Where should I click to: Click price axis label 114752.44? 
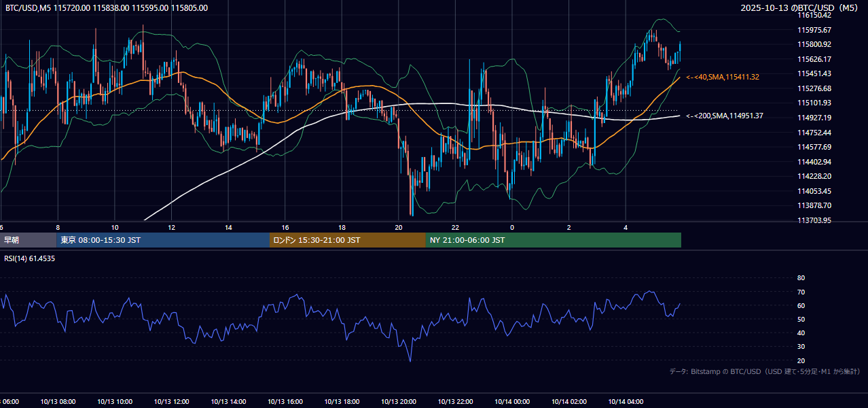[816, 133]
